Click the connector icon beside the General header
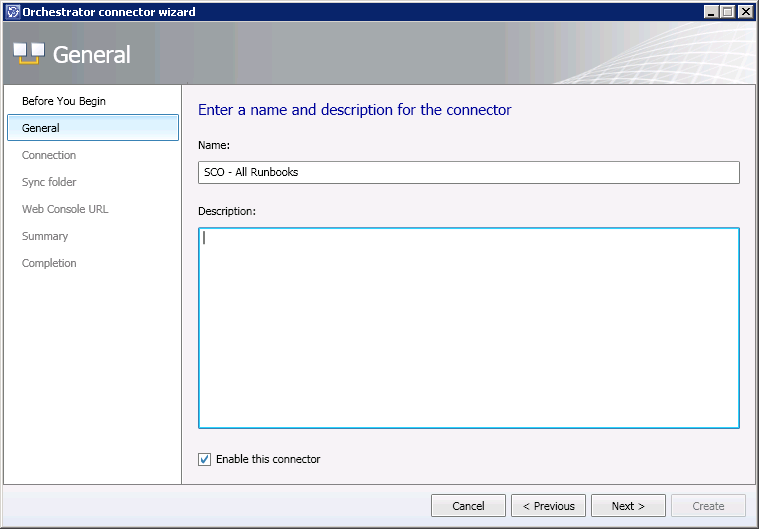 28,53
